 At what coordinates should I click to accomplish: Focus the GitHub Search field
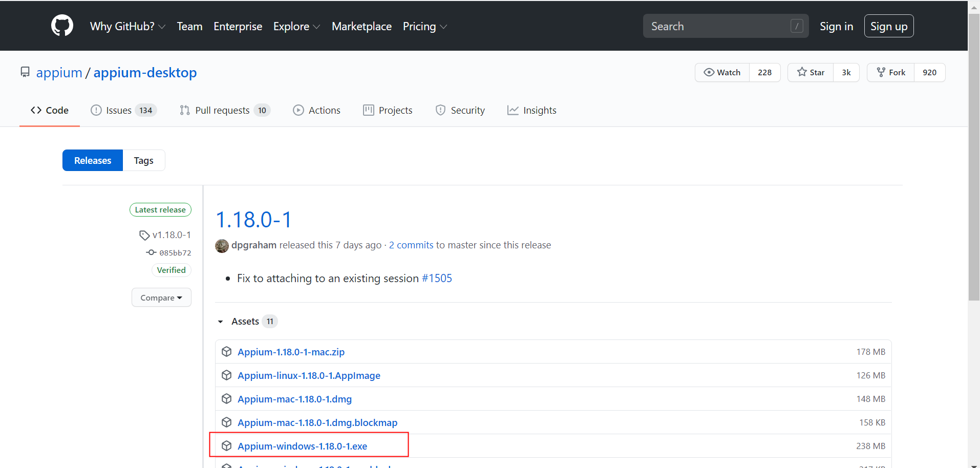[726, 26]
